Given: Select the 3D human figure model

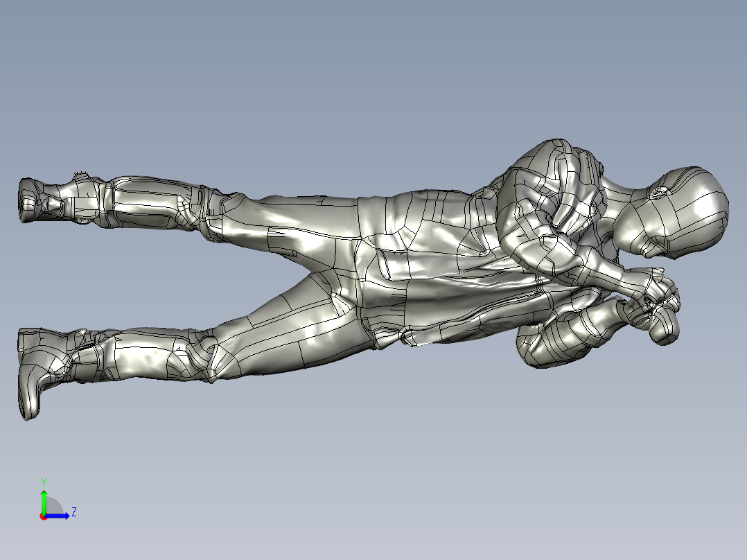Looking at the screenshot, I should tap(373, 280).
